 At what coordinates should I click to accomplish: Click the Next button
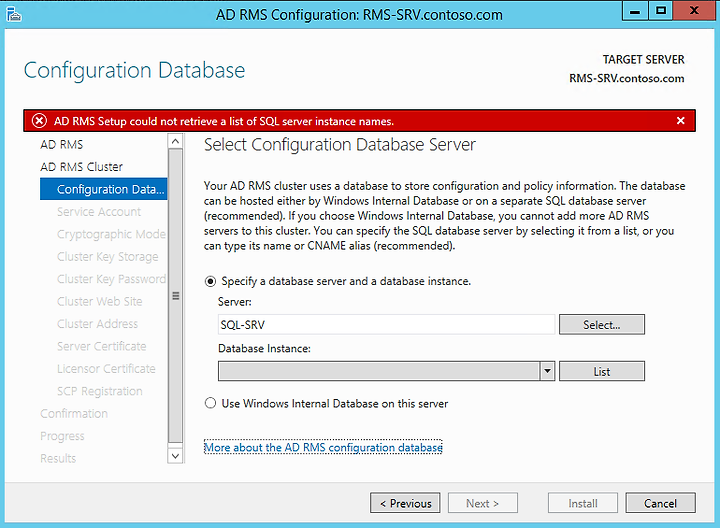[x=483, y=503]
